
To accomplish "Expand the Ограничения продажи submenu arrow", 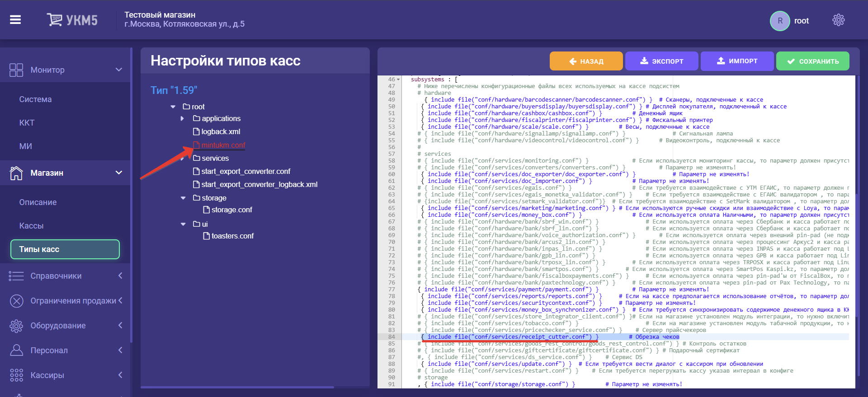I will [x=120, y=300].
